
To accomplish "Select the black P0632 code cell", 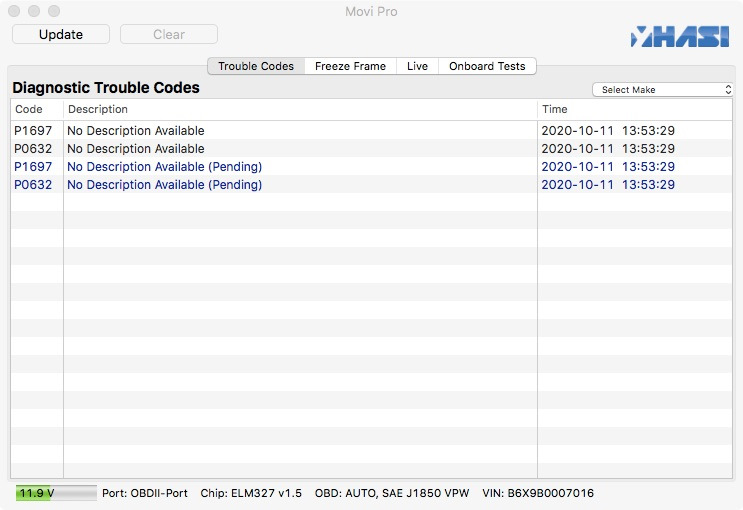I will point(33,149).
